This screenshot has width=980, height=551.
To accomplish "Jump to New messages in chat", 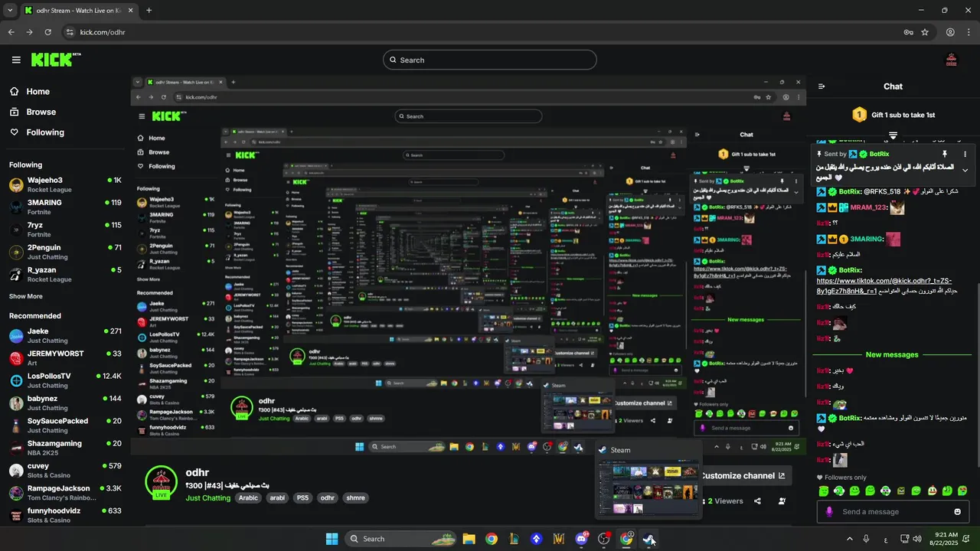I will click(x=892, y=354).
